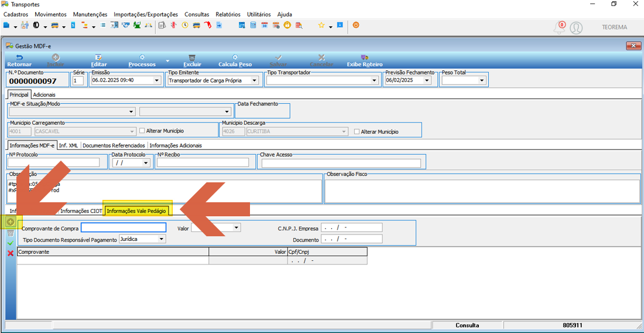Click the Excluir button
Screen dimensions: 644x333
192,61
